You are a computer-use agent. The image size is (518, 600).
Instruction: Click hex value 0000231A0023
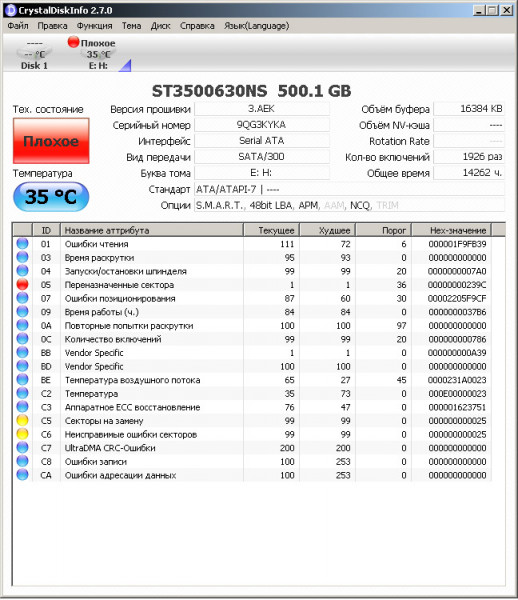[x=457, y=380]
